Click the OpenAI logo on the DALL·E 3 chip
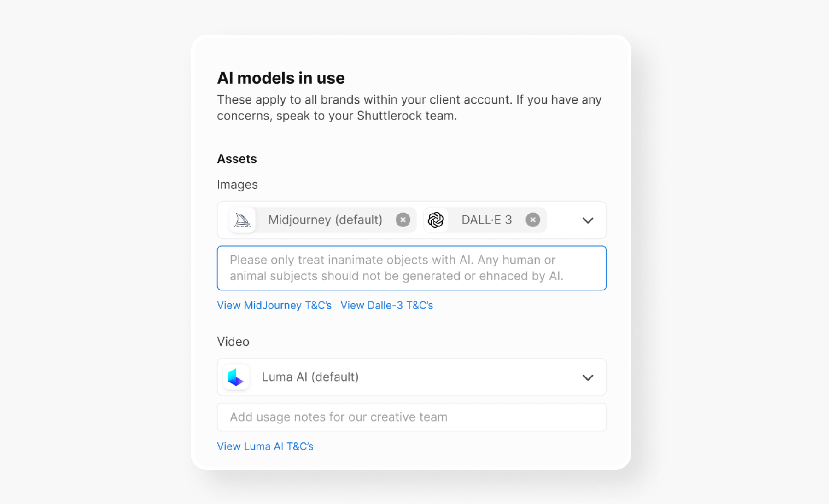 click(x=435, y=220)
